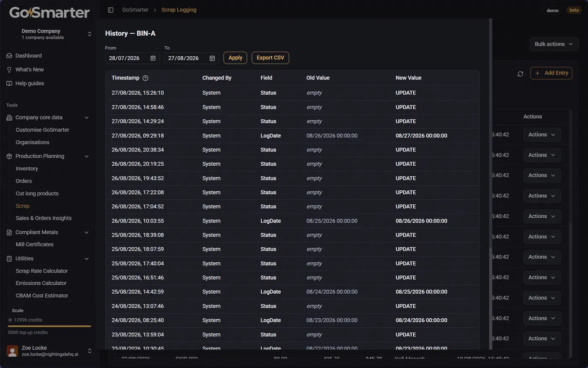This screenshot has width=588, height=368.
Task: Click the Apply button
Action: click(x=235, y=58)
